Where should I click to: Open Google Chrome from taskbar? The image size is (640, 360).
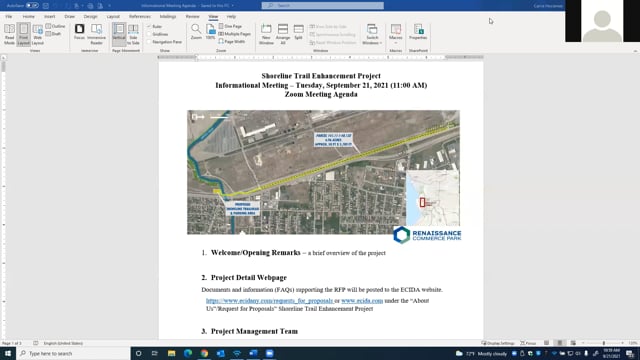pyautogui.click(x=204, y=353)
